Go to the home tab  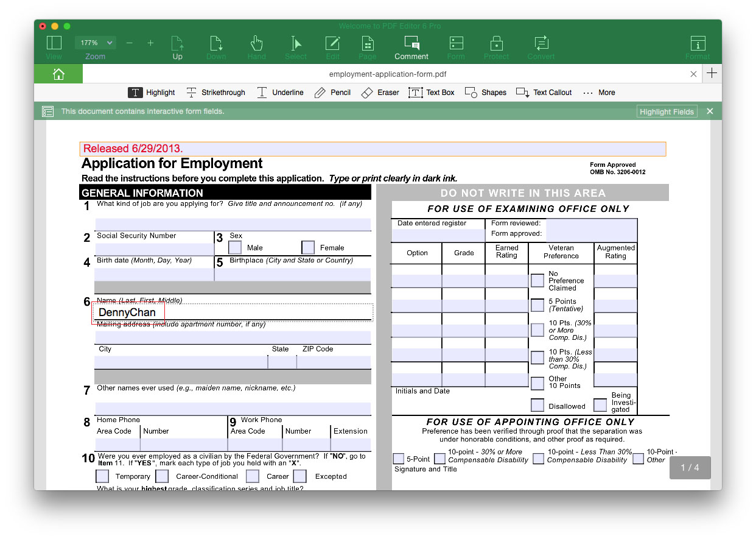[58, 73]
